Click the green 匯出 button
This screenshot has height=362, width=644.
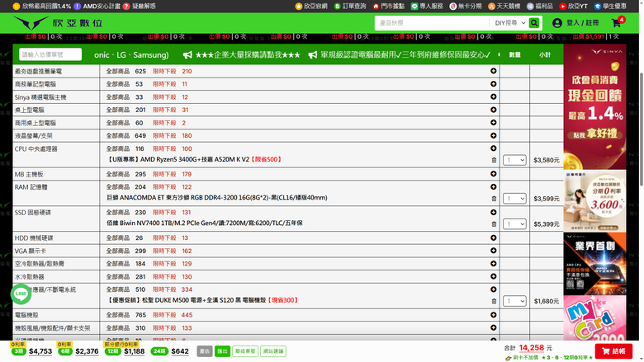(x=222, y=351)
